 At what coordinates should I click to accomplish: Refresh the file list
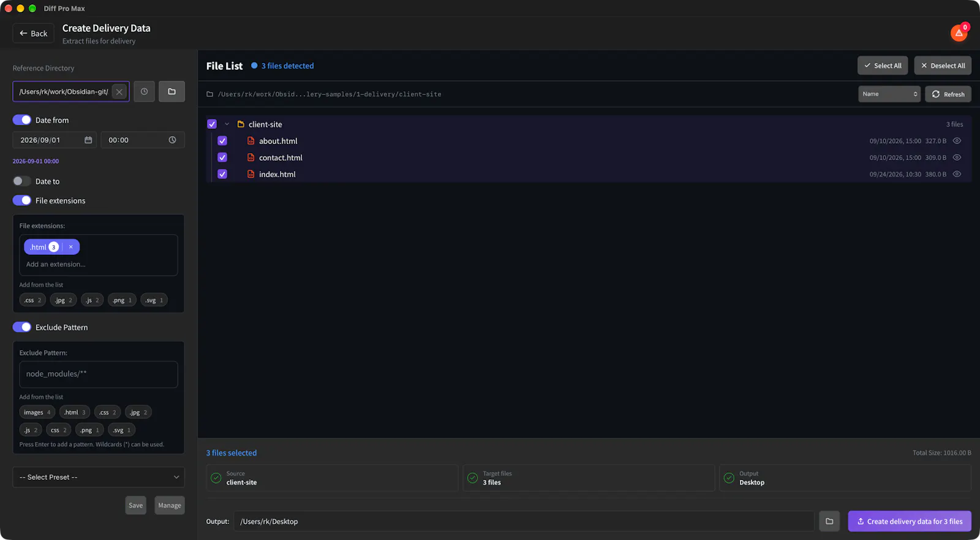948,94
